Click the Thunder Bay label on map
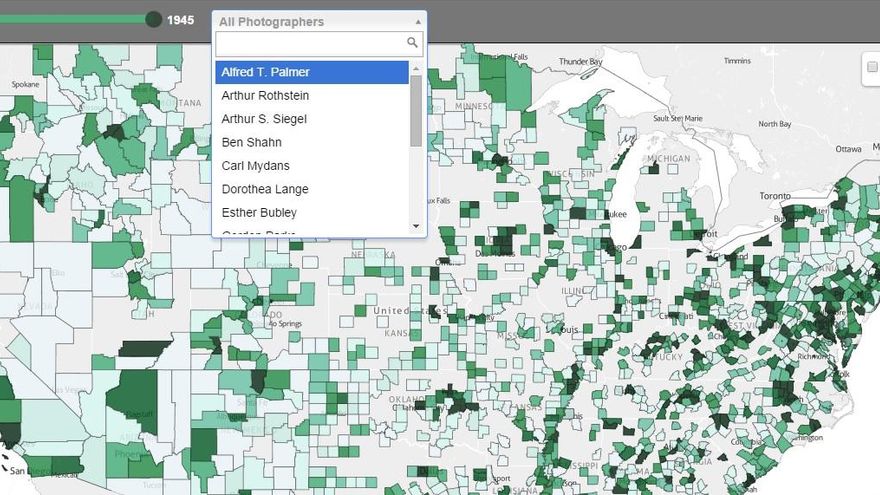The image size is (880, 495). tap(580, 62)
